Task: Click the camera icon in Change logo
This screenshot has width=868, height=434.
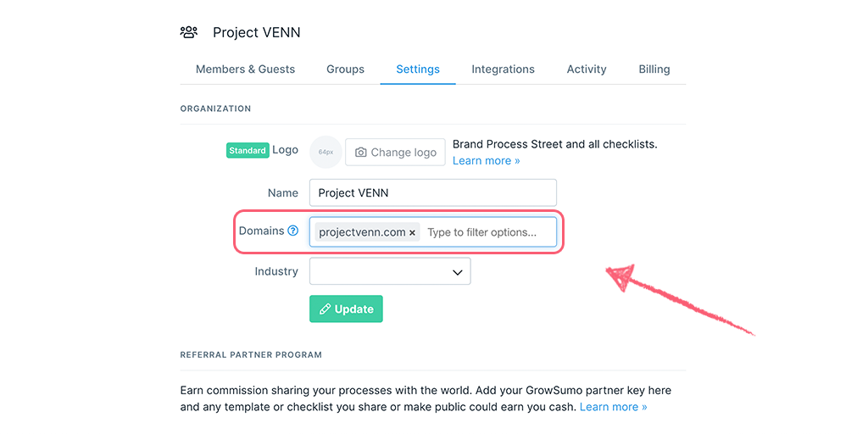Action: pyautogui.click(x=360, y=153)
